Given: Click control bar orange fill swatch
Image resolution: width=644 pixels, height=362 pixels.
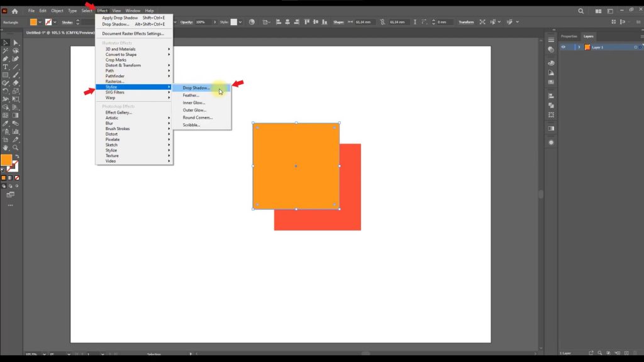Looking at the screenshot, I should (33, 22).
